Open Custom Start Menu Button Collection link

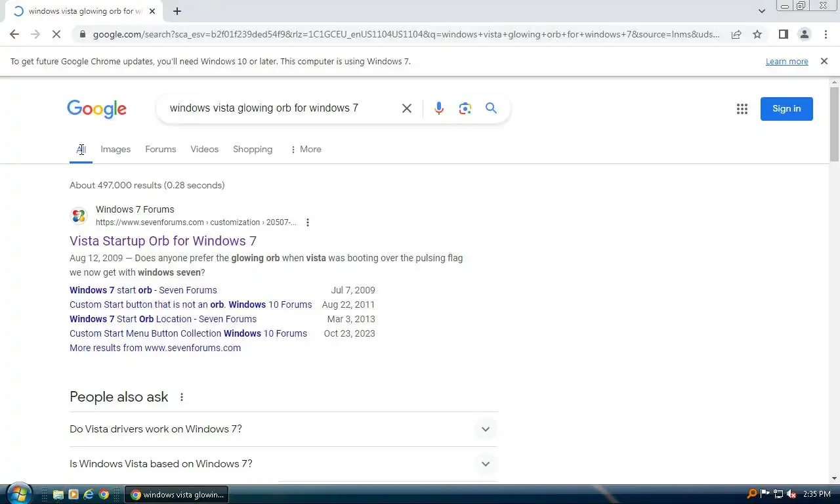(188, 333)
